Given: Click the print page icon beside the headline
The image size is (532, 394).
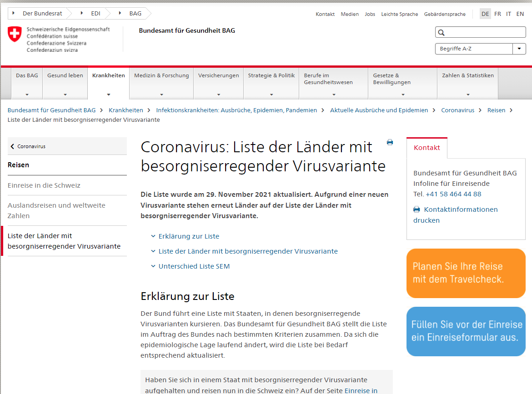Looking at the screenshot, I should [390, 142].
